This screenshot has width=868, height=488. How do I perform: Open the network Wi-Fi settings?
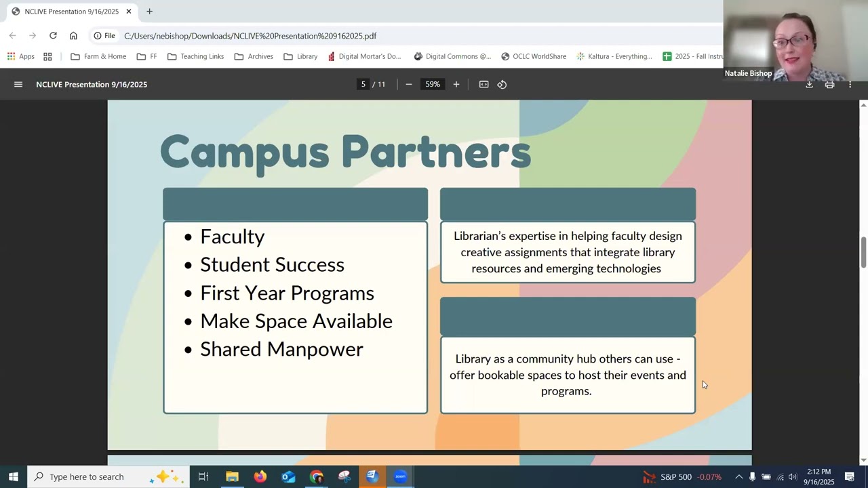pyautogui.click(x=780, y=476)
